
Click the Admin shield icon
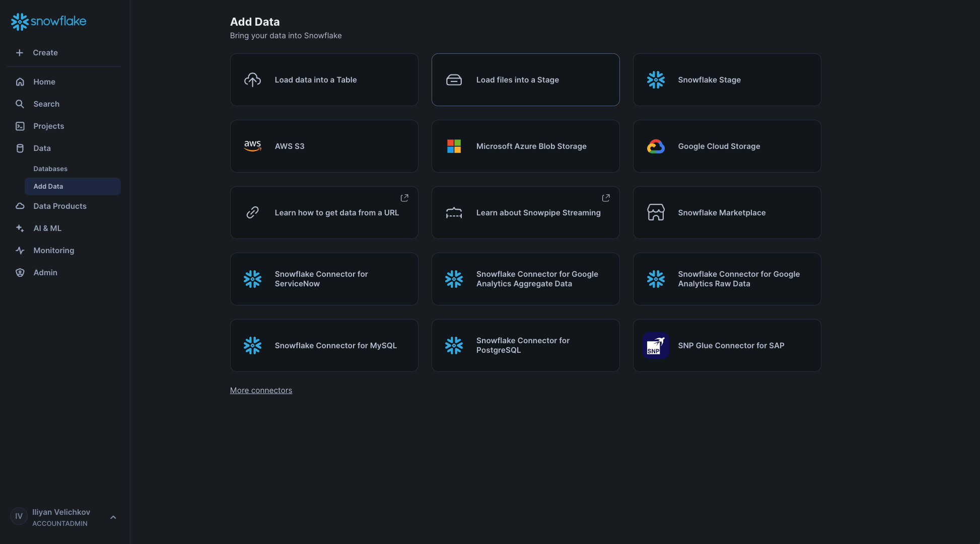click(20, 273)
